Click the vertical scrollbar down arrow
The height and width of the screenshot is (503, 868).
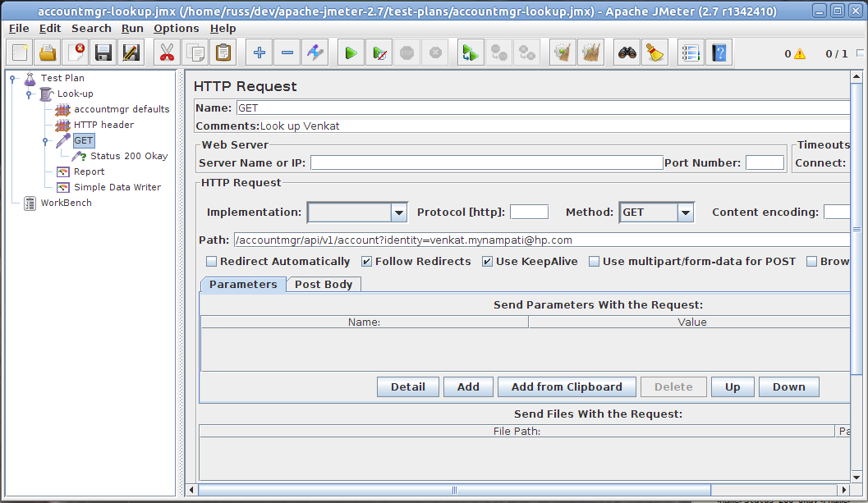click(857, 477)
